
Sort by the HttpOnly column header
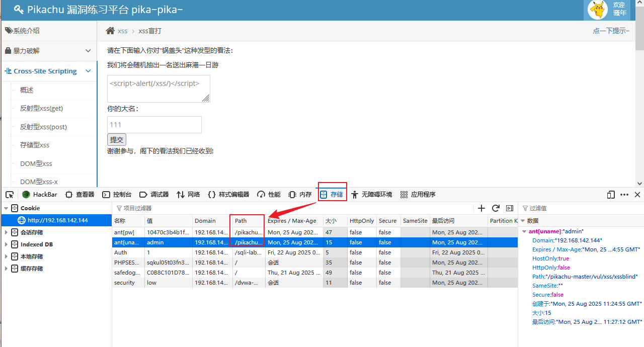362,221
